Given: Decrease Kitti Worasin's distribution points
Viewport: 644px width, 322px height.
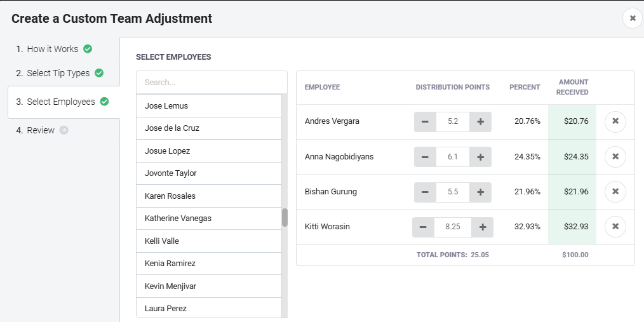Looking at the screenshot, I should pyautogui.click(x=423, y=226).
